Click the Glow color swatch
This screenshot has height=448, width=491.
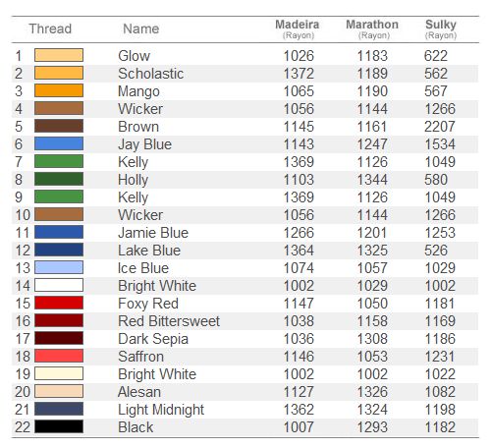point(59,55)
